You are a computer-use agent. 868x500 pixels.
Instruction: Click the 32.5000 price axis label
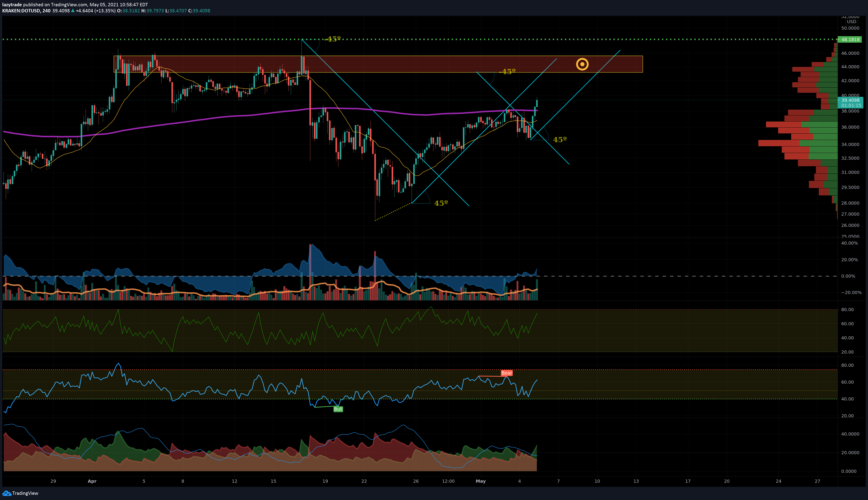pos(850,158)
